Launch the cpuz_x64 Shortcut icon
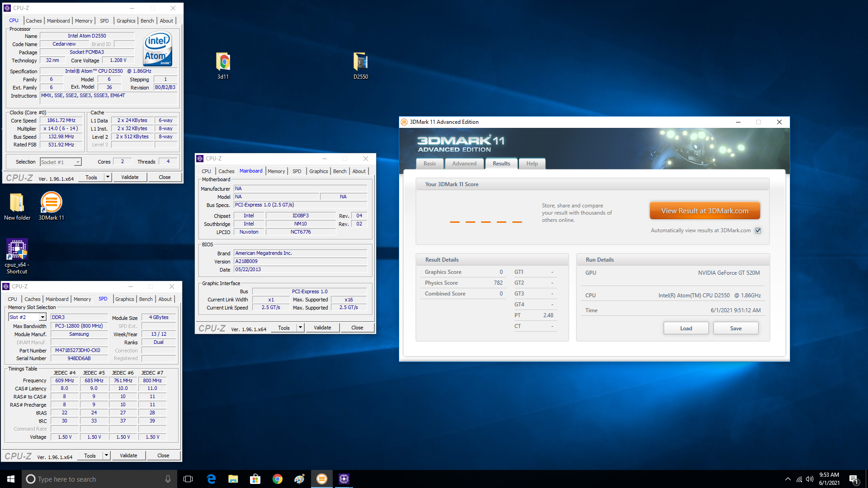The width and height of the screenshot is (868, 488). pos(17,256)
